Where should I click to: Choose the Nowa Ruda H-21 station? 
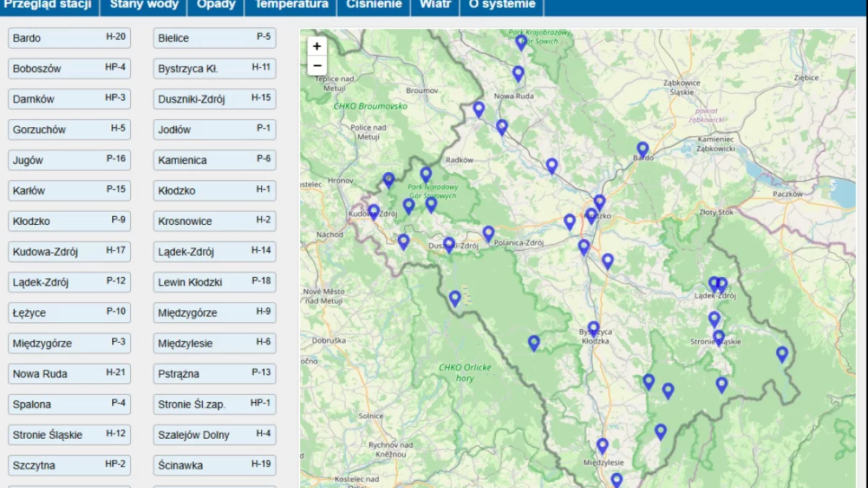69,374
